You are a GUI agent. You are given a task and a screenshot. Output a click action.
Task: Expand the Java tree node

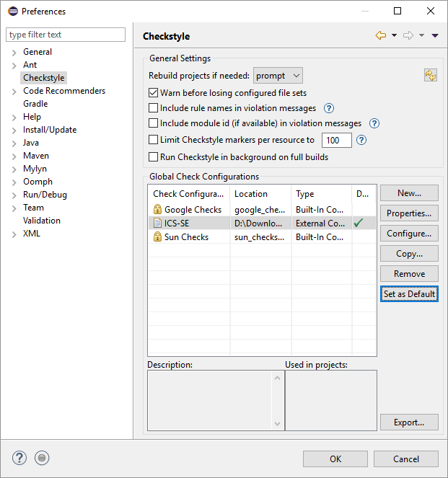(14, 143)
